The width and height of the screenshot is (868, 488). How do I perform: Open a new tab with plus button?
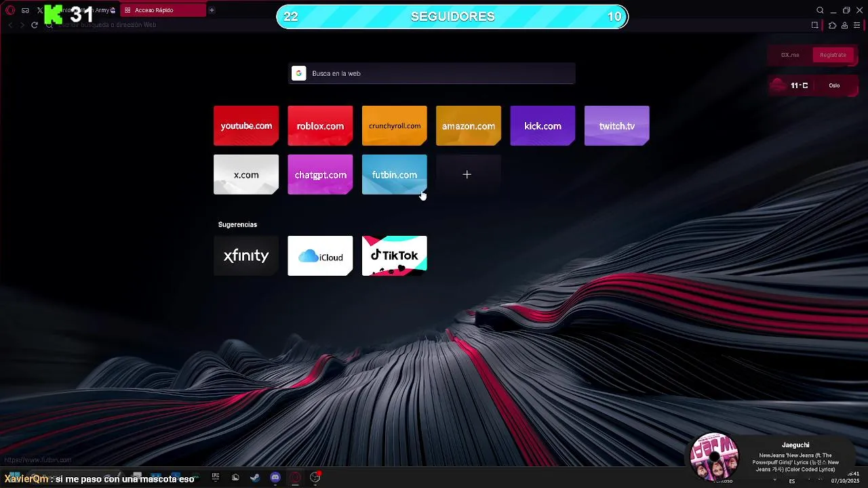(x=212, y=10)
